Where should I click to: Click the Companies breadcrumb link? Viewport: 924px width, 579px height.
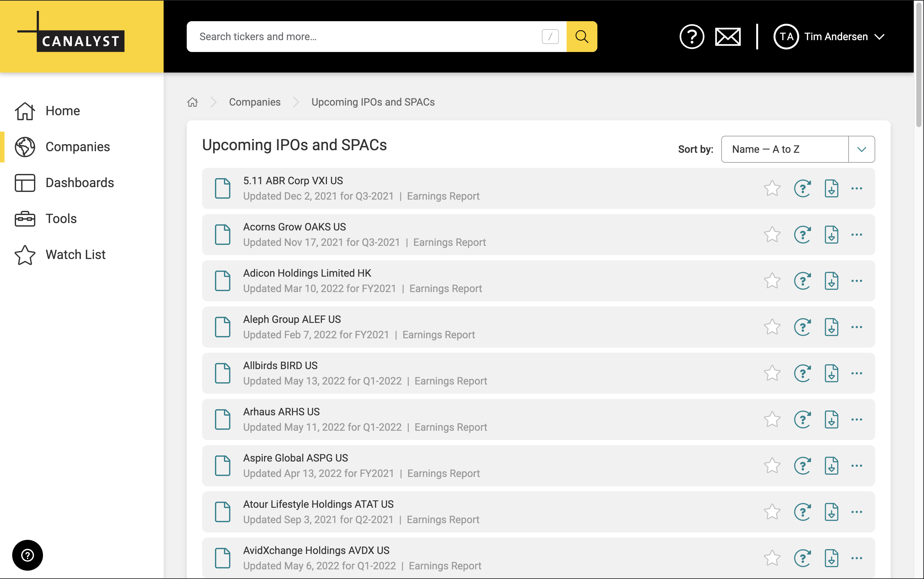click(x=254, y=102)
